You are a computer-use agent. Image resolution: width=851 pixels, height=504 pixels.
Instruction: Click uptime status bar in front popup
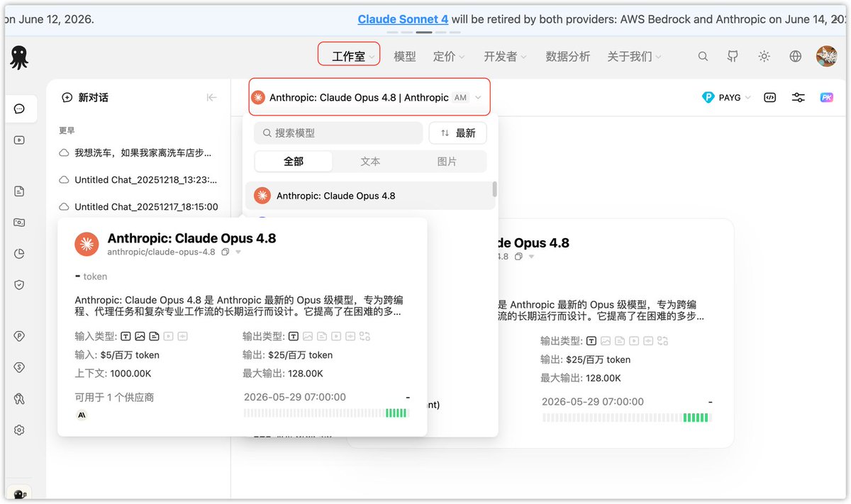pos(326,413)
